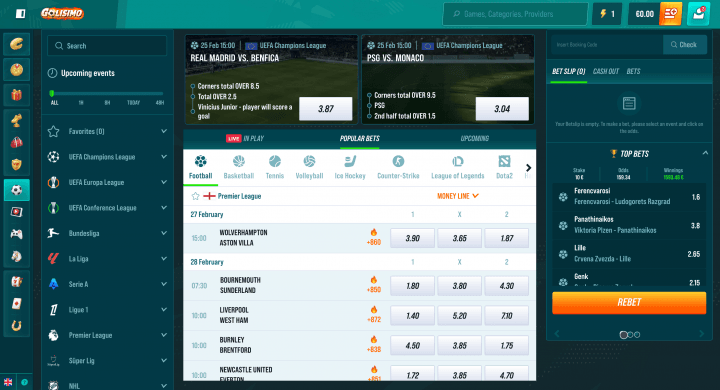Toggle the Premier League favorite star

click(196, 196)
